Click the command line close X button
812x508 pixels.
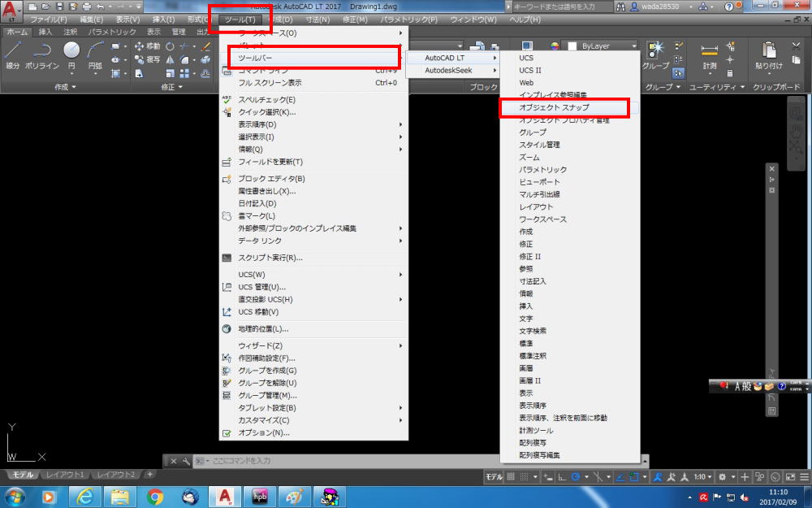(x=174, y=461)
